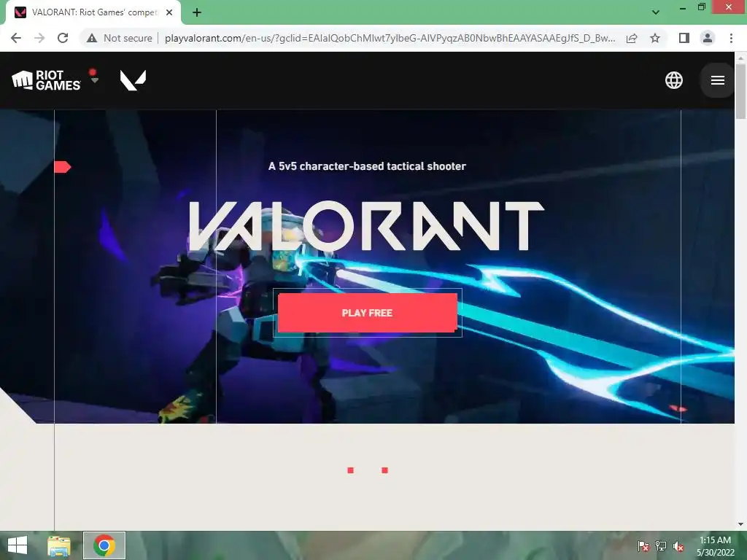747x560 pixels.
Task: Click the scrollbar down arrow
Action: click(740, 524)
